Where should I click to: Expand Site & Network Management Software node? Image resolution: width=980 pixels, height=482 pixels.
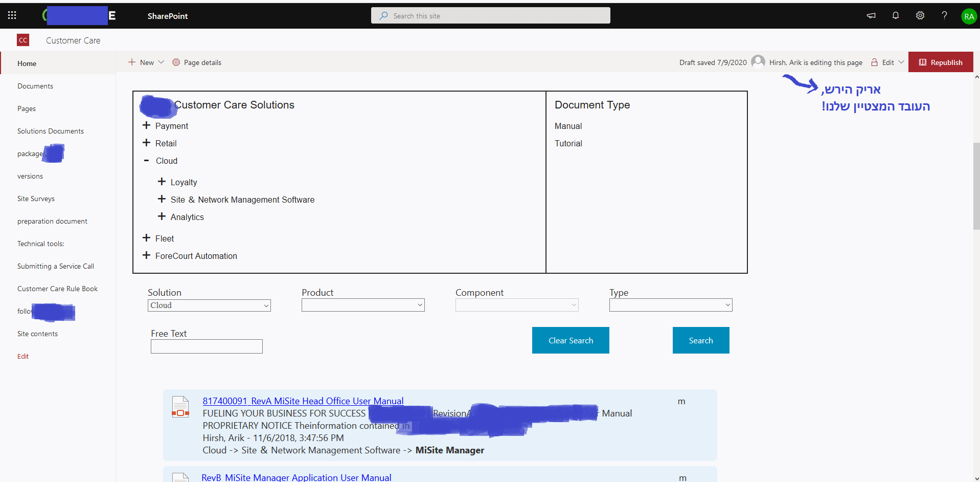[162, 199]
